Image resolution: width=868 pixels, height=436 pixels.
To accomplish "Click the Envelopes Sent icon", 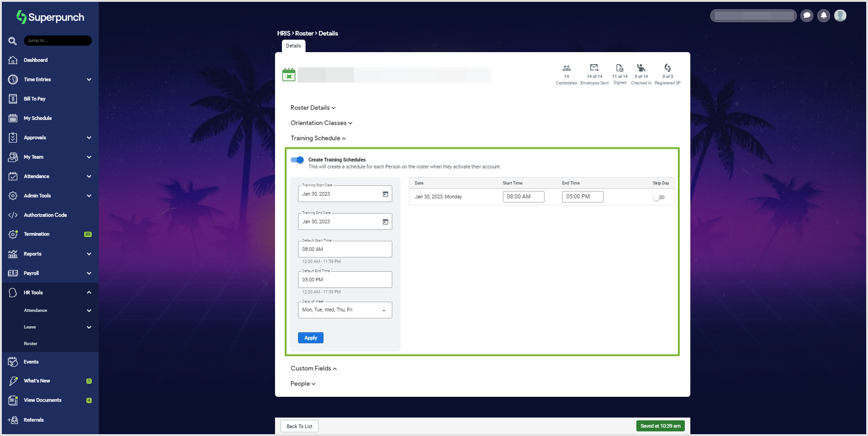I will pos(594,68).
